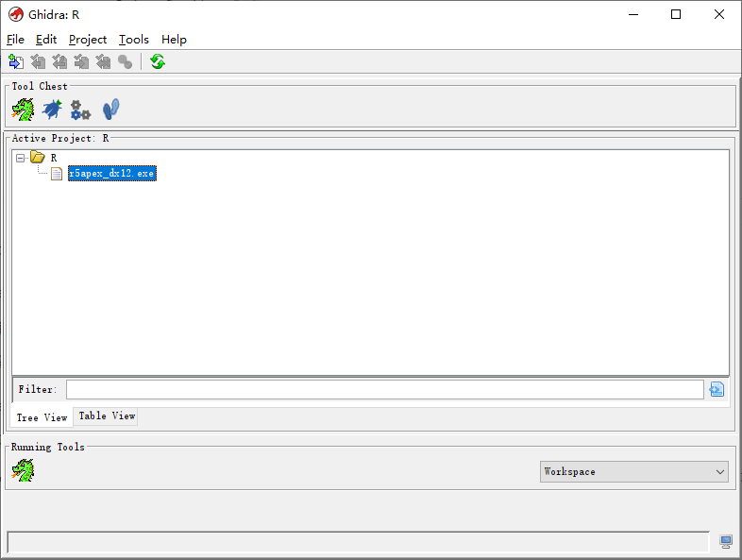The height and width of the screenshot is (560, 742).
Task: Open the Help menu
Action: click(x=174, y=40)
